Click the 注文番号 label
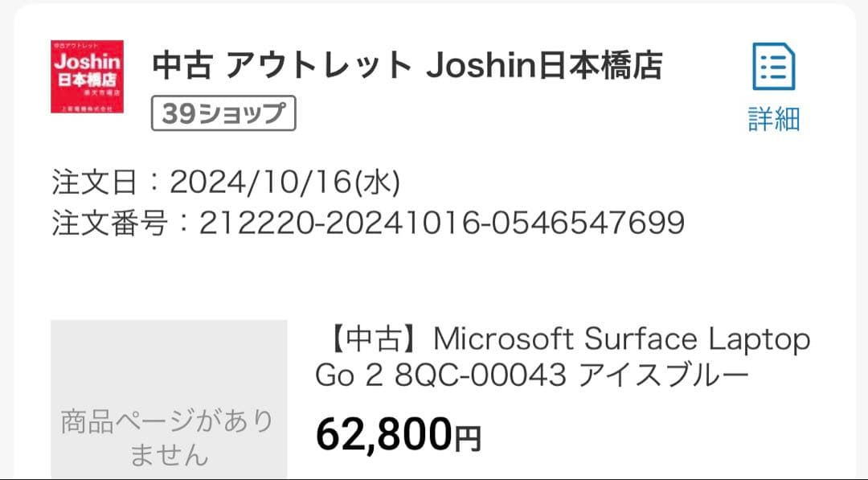The width and height of the screenshot is (868, 480). [x=96, y=224]
